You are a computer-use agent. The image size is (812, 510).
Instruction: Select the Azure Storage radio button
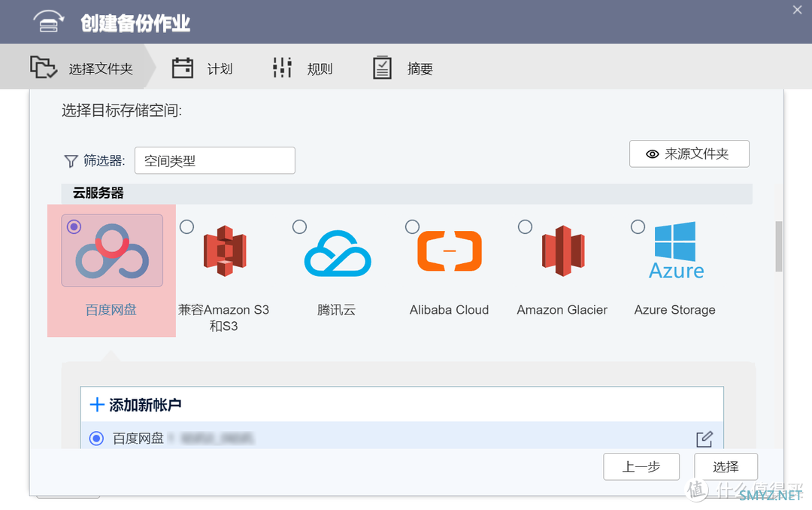pos(638,226)
